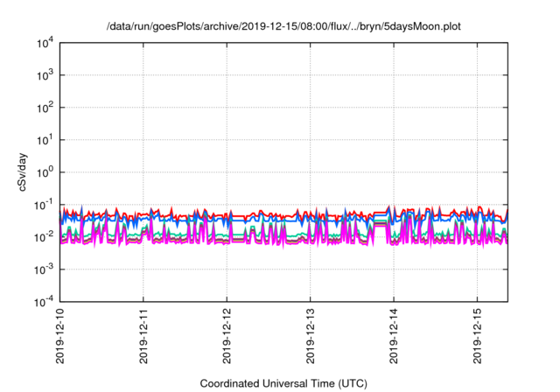Select the y-axis tick label 10^4
Image resolution: width=560 pixels, height=392 pixels.
pos(45,43)
